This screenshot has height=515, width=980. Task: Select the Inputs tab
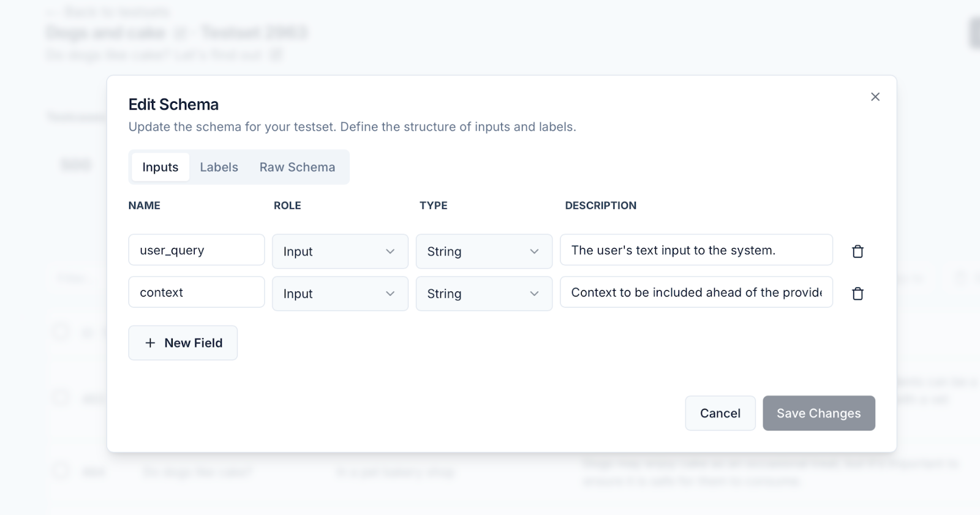coord(160,167)
